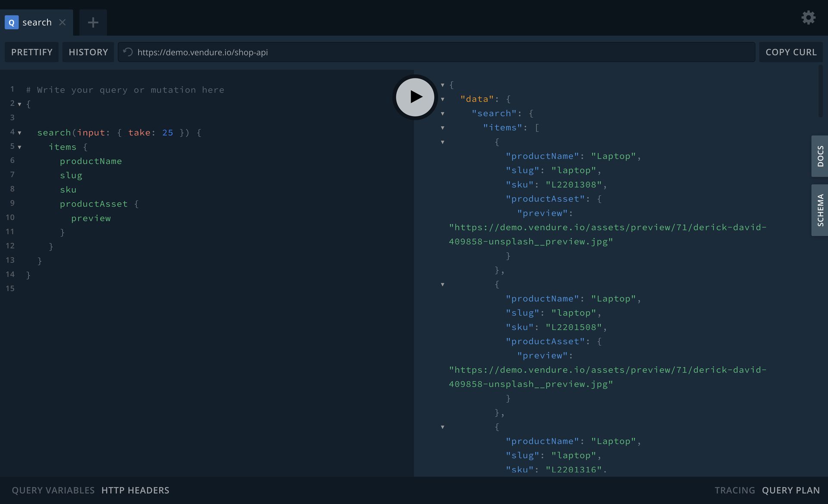This screenshot has width=828, height=504.
Task: Execute the query with the Play button
Action: click(x=414, y=97)
